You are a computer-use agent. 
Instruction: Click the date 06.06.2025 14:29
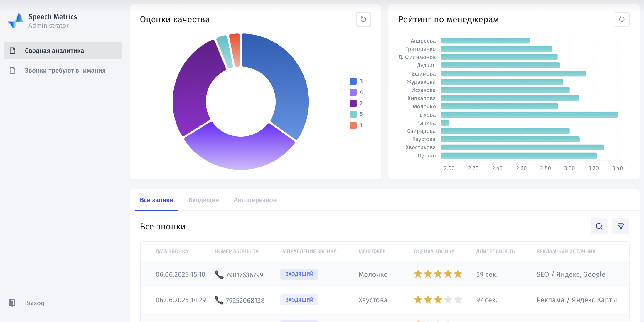pos(181,300)
